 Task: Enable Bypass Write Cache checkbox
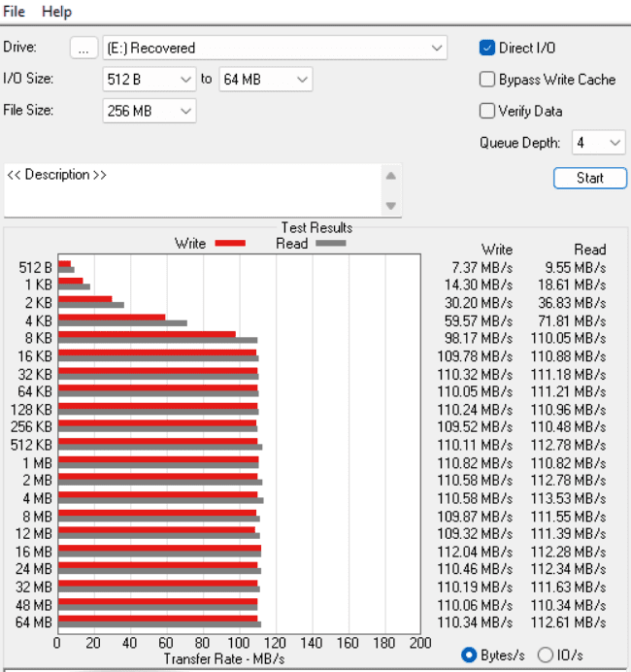(x=487, y=80)
